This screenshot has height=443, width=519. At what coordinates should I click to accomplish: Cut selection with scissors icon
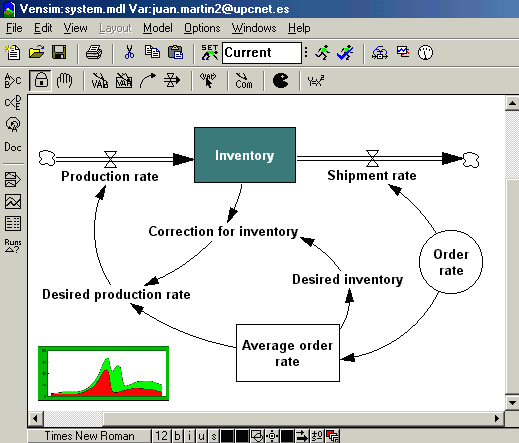(129, 53)
